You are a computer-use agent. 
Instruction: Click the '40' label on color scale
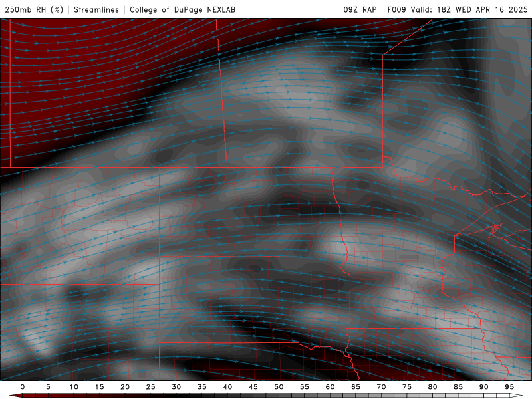click(227, 387)
